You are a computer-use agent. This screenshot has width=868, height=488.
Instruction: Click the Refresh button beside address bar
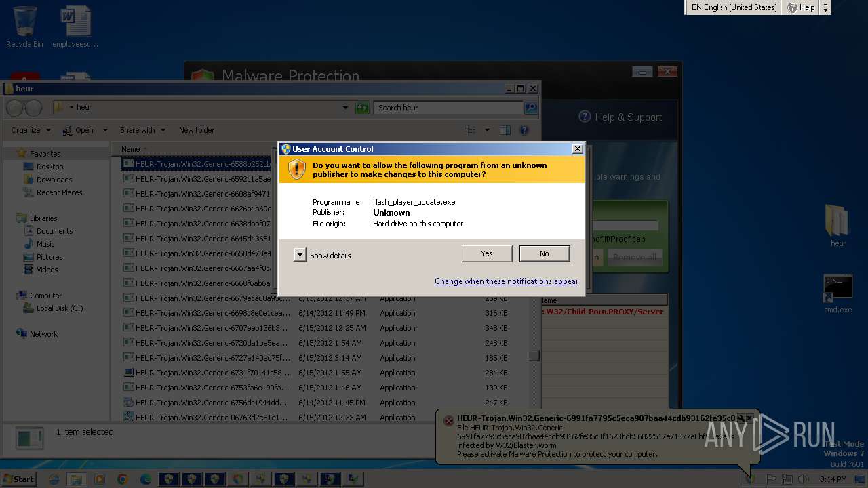pyautogui.click(x=362, y=108)
